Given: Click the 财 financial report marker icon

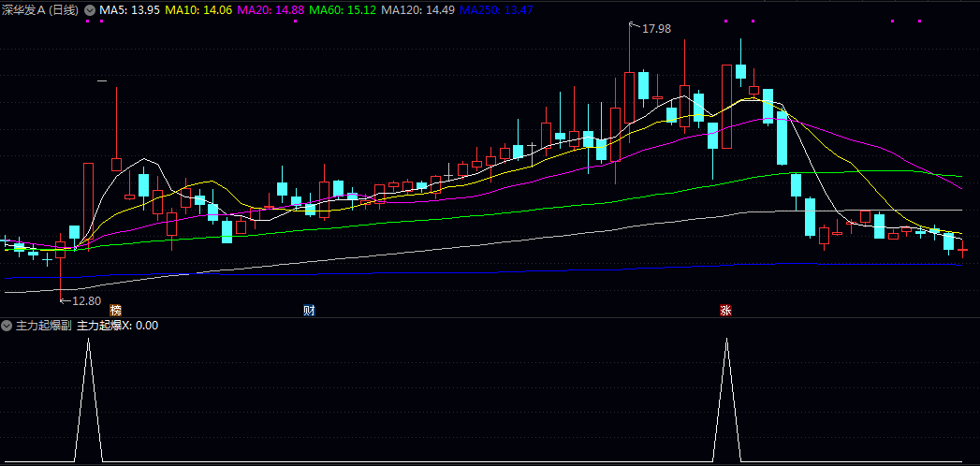Looking at the screenshot, I should point(309,310).
